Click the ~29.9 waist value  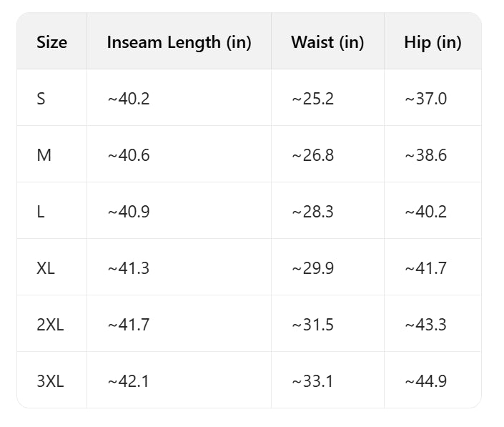[312, 268]
